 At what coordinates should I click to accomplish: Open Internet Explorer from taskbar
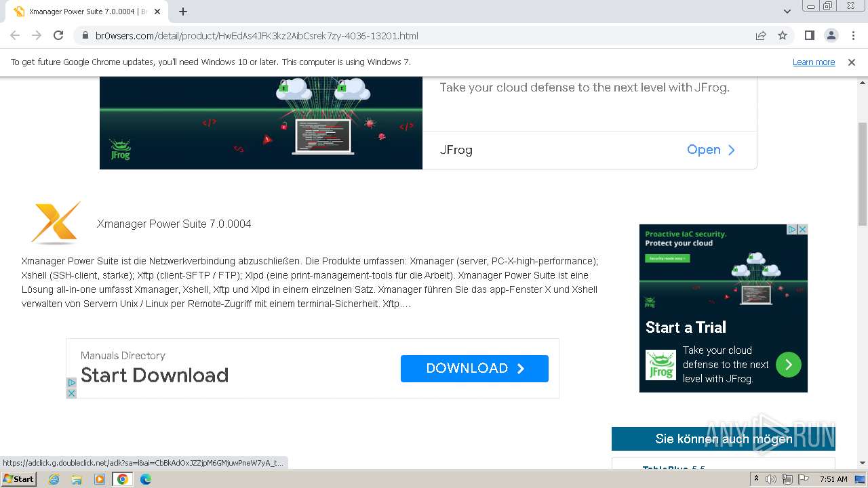click(x=54, y=479)
